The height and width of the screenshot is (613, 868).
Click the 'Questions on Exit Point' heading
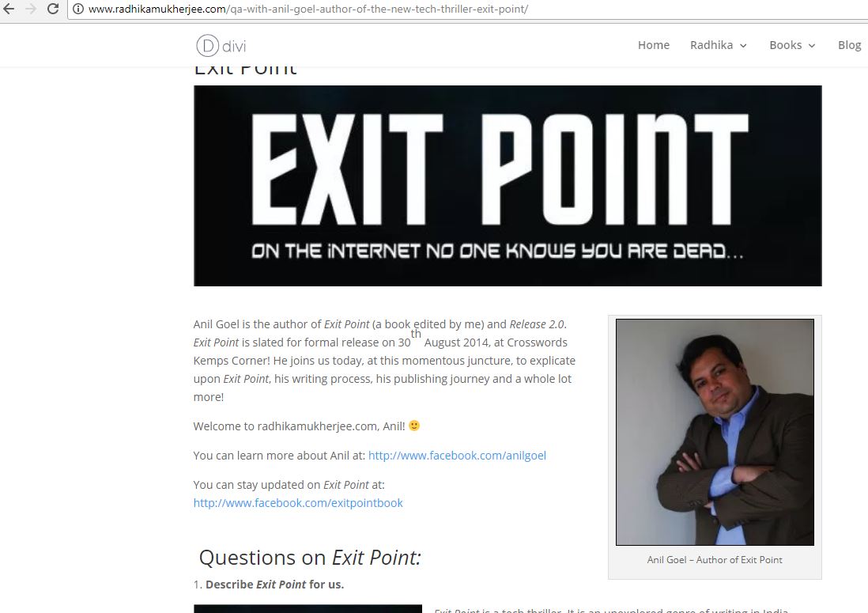click(310, 558)
